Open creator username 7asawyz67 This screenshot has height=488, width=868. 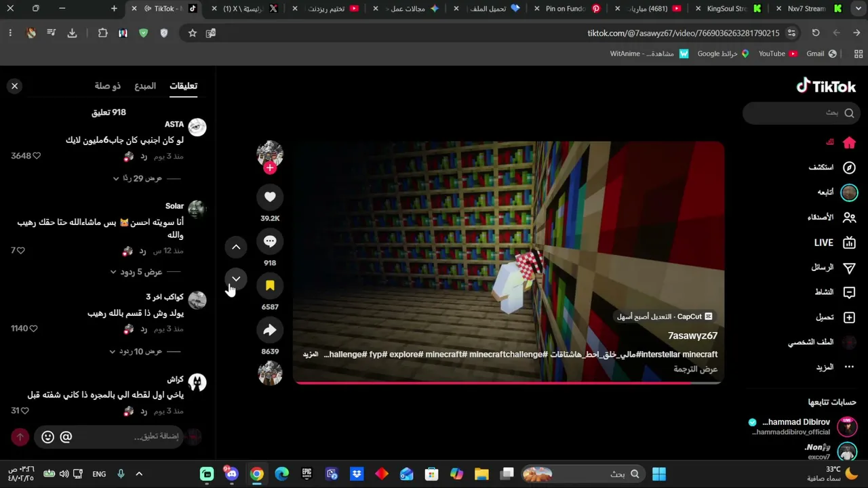point(692,335)
